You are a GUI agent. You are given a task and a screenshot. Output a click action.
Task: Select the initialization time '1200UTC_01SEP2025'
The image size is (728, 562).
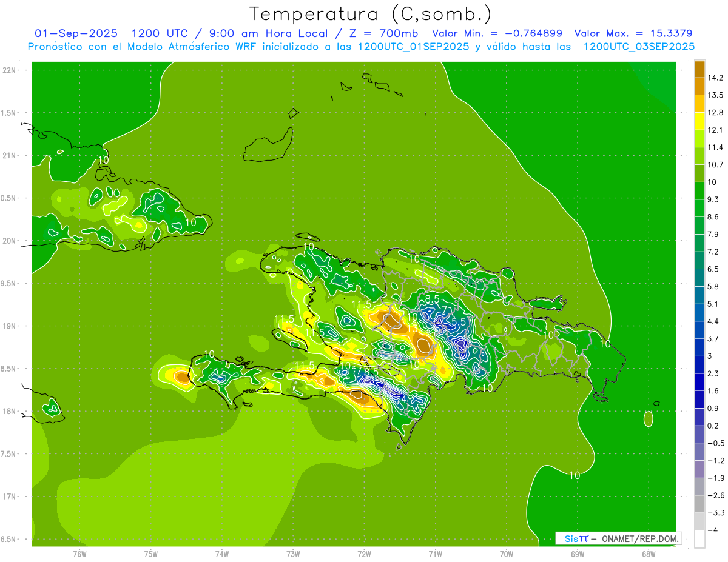pyautogui.click(x=414, y=47)
